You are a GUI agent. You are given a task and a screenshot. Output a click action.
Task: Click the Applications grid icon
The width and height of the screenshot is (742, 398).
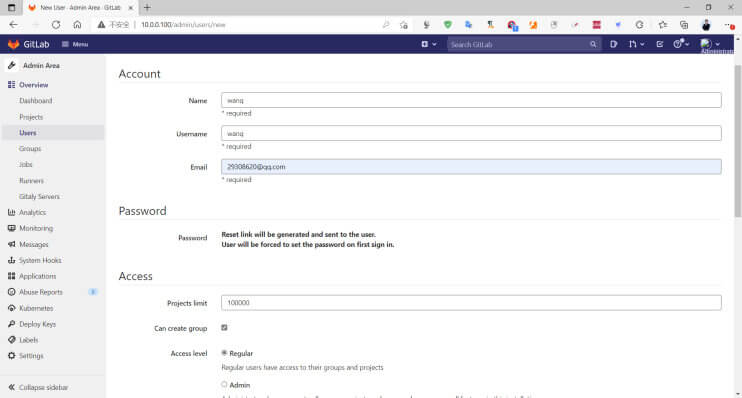coord(11,276)
